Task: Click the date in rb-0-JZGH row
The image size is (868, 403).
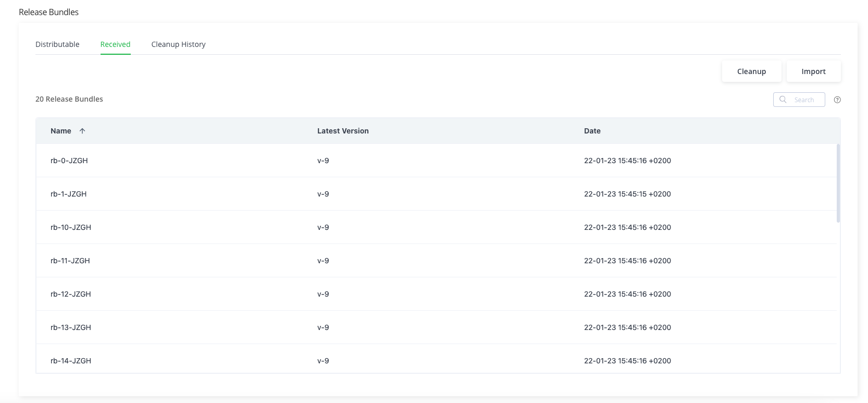Action: (x=627, y=161)
